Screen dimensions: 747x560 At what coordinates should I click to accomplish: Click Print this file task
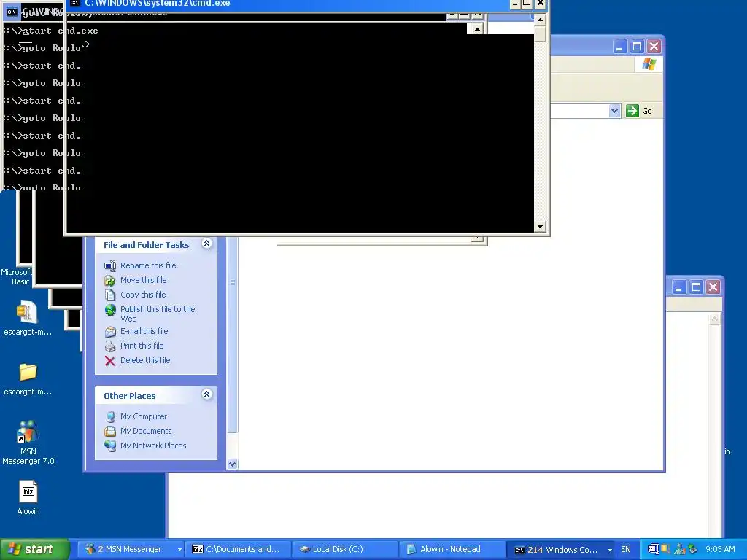point(142,346)
